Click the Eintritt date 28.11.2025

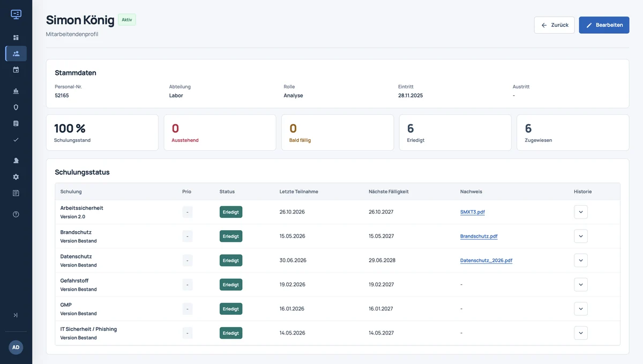click(410, 96)
